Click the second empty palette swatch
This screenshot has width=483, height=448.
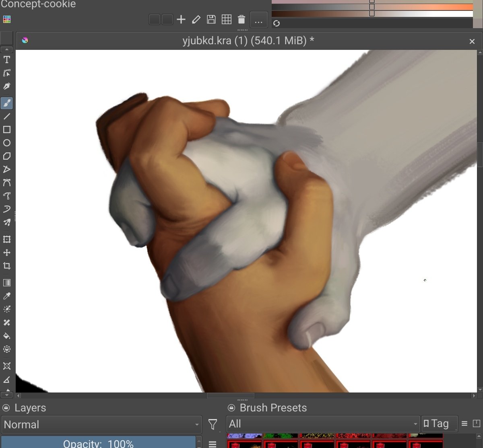point(167,19)
